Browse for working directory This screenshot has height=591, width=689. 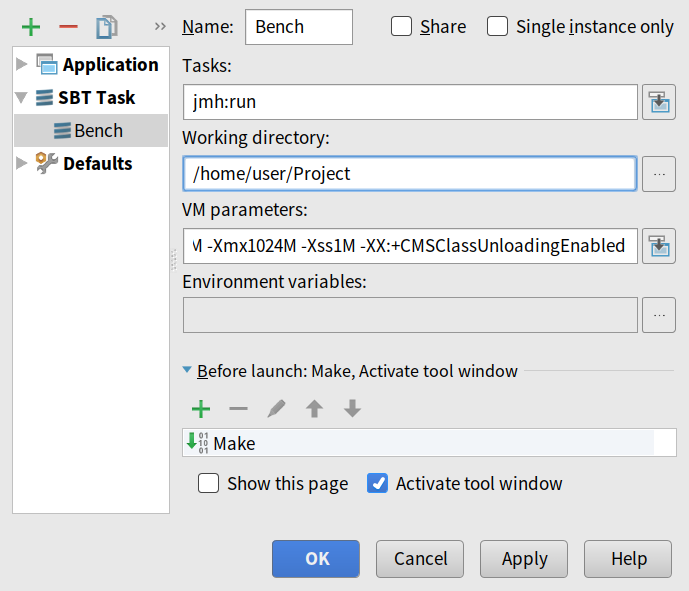tap(658, 174)
